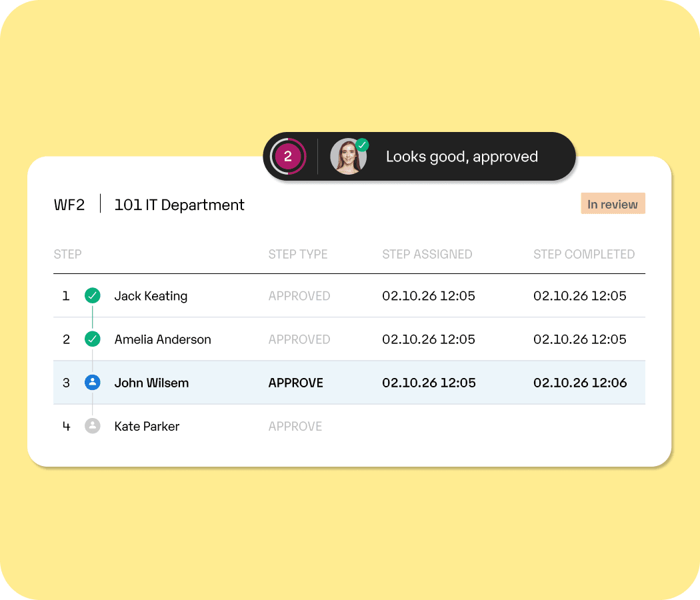Open the 101 IT Department title link

point(179,204)
